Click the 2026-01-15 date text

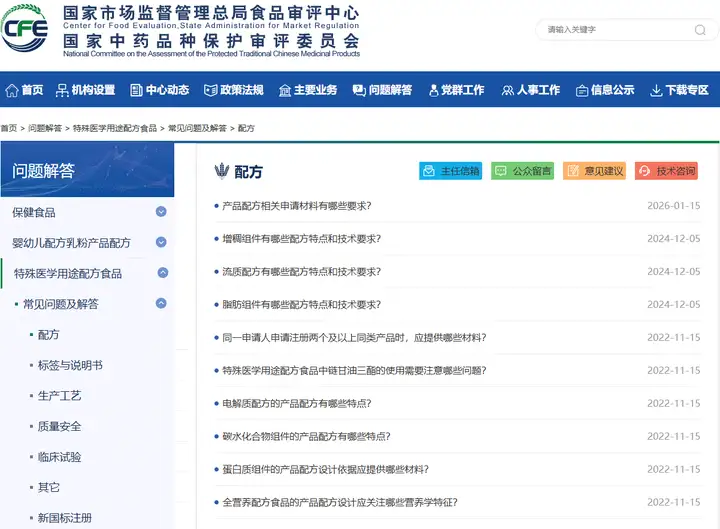(x=674, y=206)
